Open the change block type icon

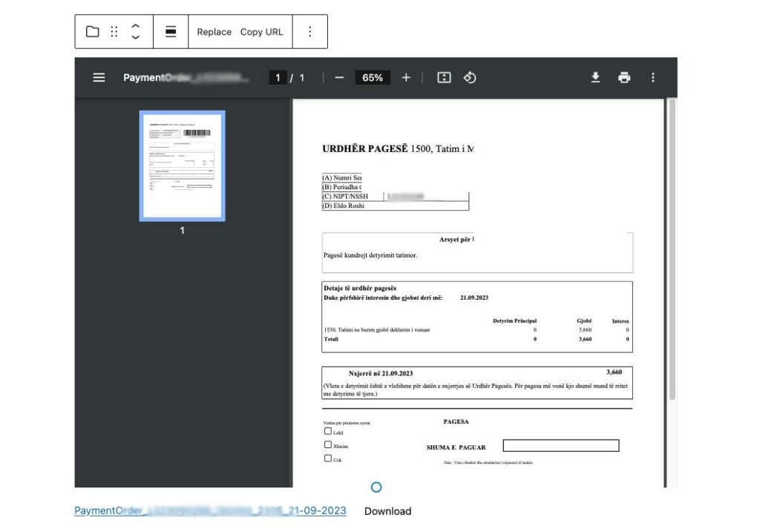[x=91, y=31]
